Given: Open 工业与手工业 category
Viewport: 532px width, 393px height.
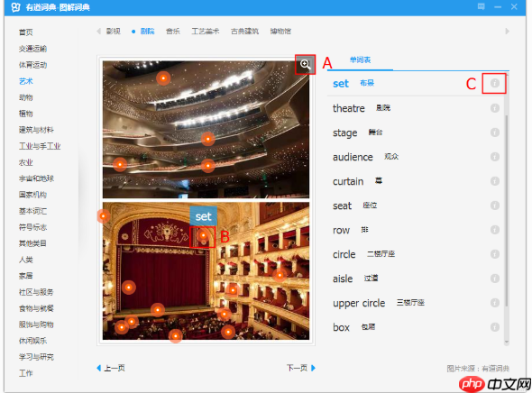Looking at the screenshot, I should coord(40,146).
